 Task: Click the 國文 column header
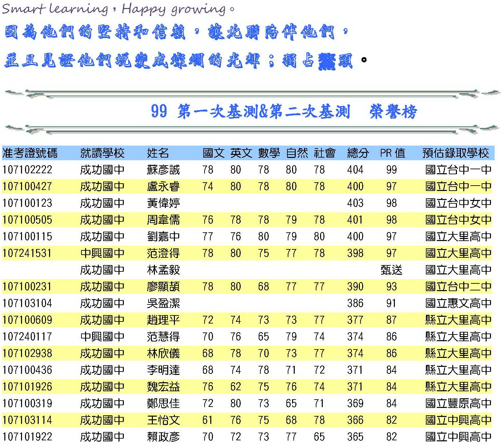coord(213,153)
